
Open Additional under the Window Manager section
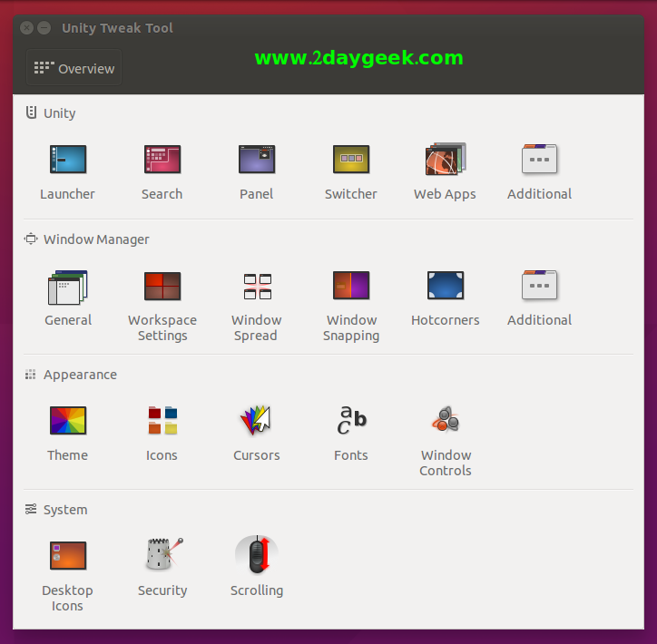tap(539, 285)
